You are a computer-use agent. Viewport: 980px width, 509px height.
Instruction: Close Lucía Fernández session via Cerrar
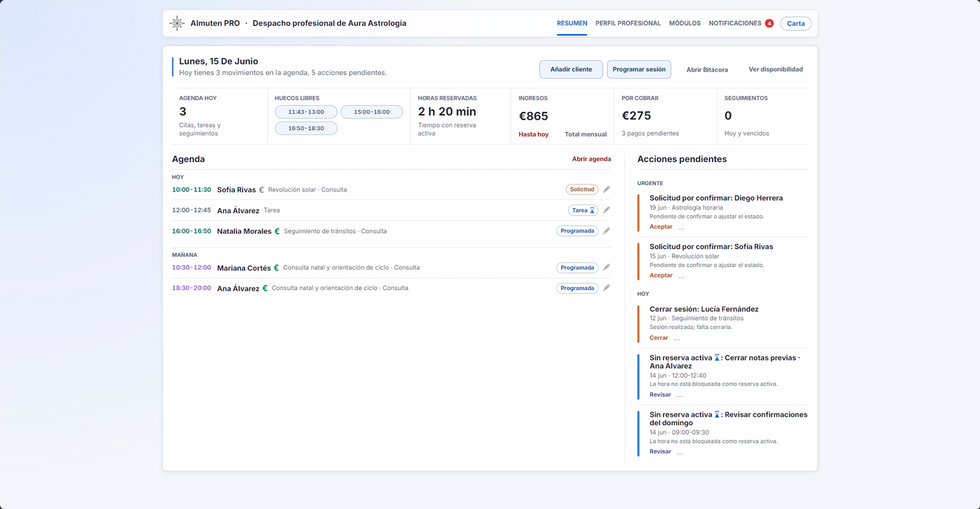point(658,337)
